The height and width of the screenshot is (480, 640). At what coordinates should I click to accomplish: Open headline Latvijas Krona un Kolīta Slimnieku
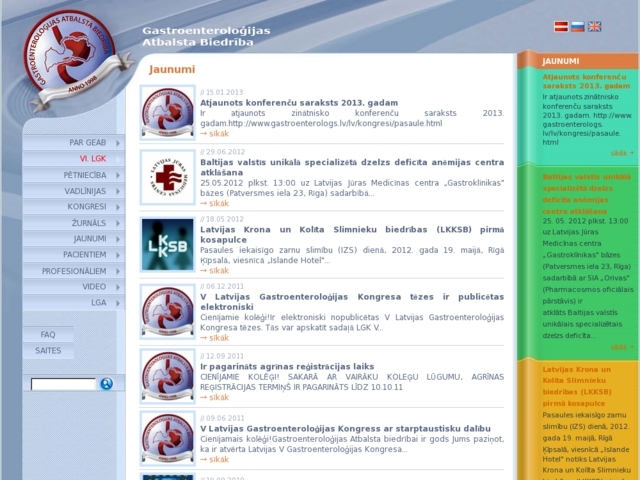click(352, 235)
